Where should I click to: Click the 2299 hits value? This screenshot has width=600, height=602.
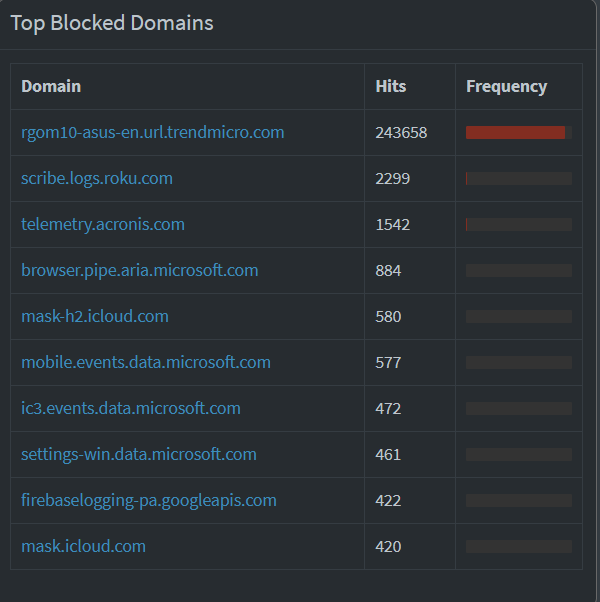(393, 178)
